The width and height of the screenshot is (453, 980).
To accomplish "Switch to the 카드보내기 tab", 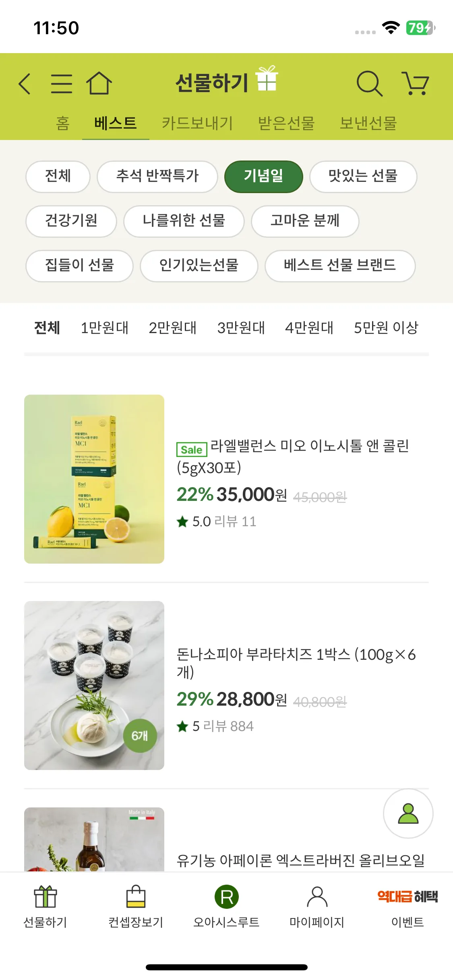I will pyautogui.click(x=197, y=123).
